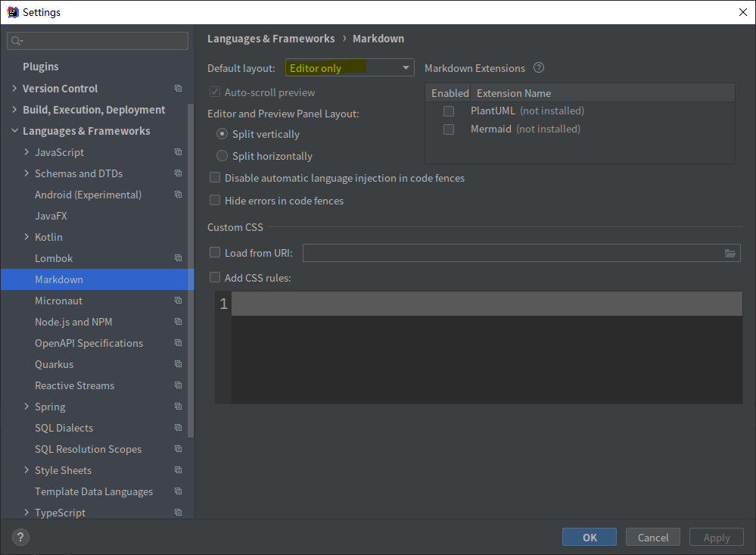The width and height of the screenshot is (756, 555).
Task: Check Hide errors in code fences
Action: point(215,201)
